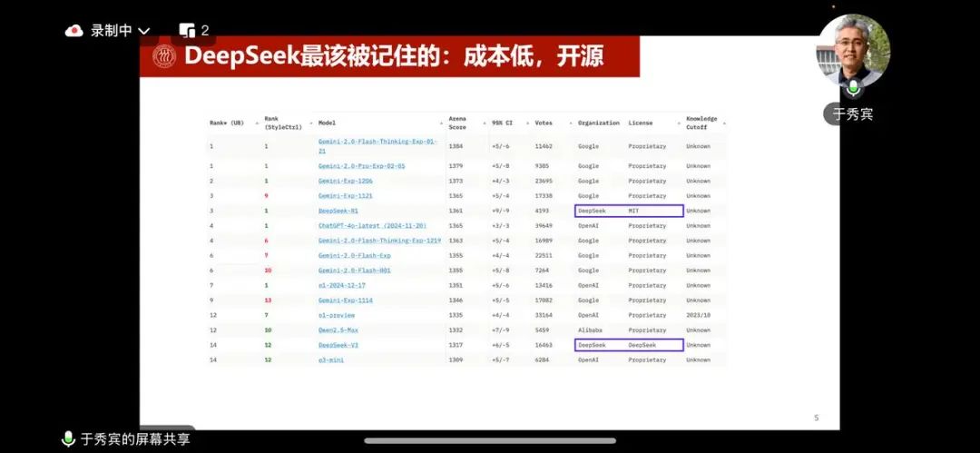This screenshot has height=453, width=980.
Task: Tap the 于秀宾 name label under the avatar
Action: tap(852, 114)
